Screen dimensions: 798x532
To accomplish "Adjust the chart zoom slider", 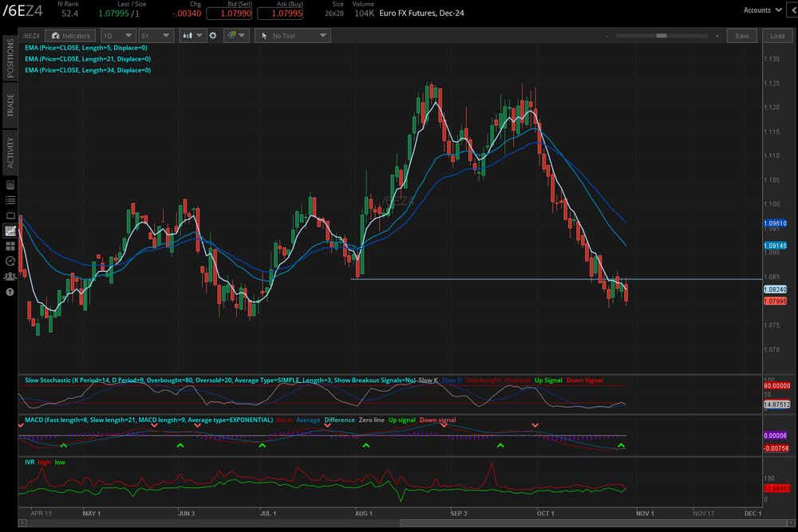I will click(662, 35).
